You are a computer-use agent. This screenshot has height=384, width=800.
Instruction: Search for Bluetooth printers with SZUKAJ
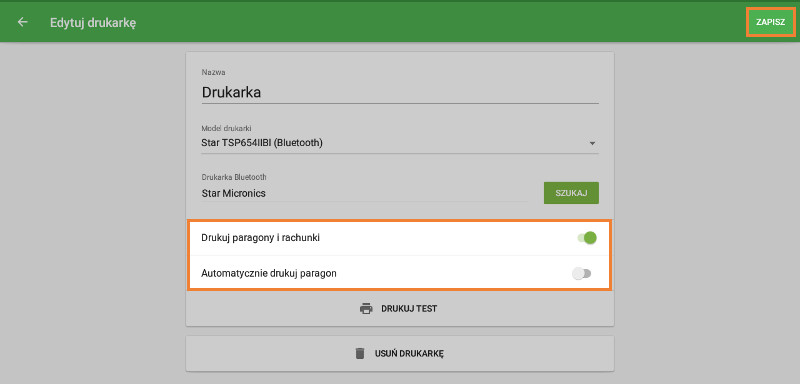tap(571, 193)
